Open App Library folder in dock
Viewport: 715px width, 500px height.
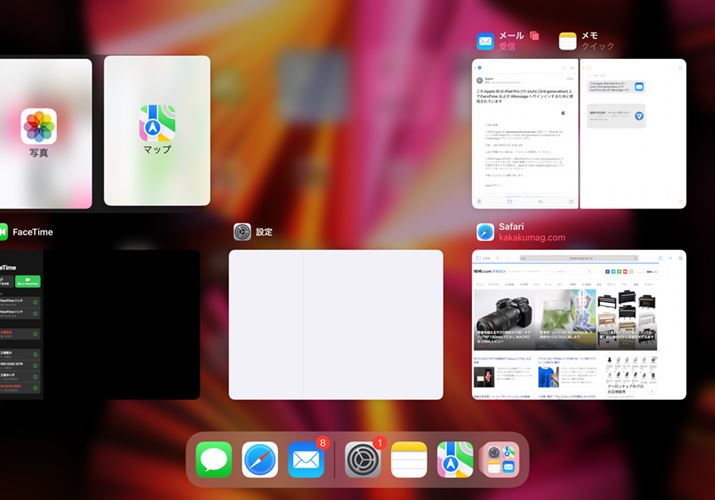point(500,460)
